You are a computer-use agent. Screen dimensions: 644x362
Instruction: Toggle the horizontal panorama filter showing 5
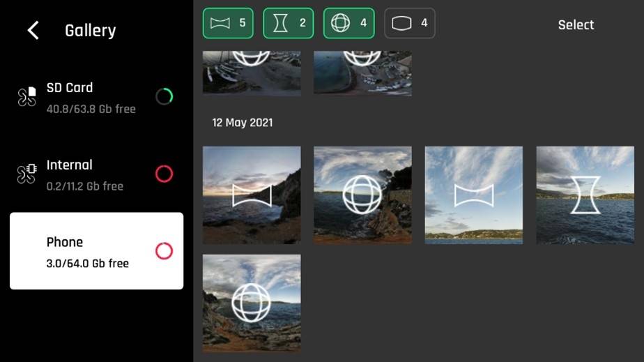[228, 24]
